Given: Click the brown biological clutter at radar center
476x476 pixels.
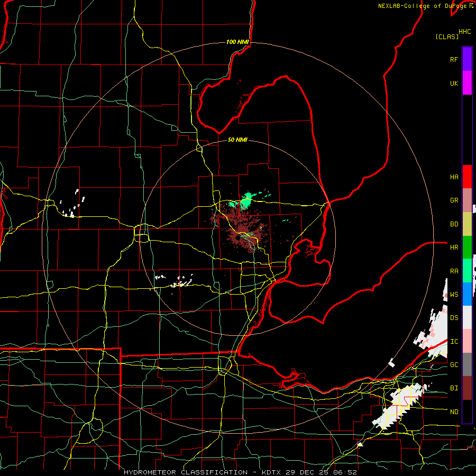Looking at the screenshot, I should [239, 233].
